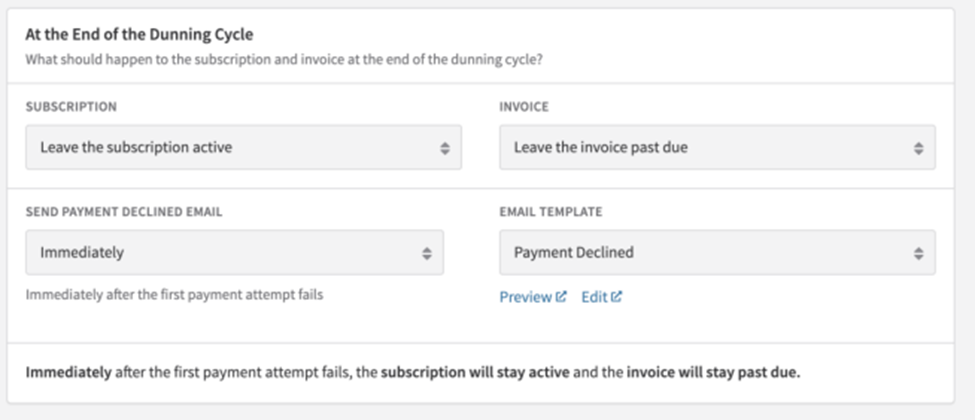Click the dunning cycle question subtitle
The height and width of the screenshot is (420, 975).
click(284, 58)
